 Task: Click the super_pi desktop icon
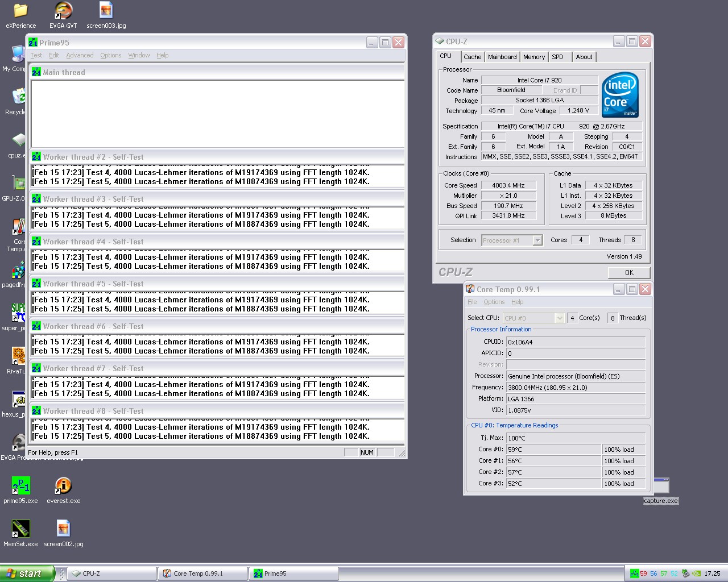click(x=19, y=313)
